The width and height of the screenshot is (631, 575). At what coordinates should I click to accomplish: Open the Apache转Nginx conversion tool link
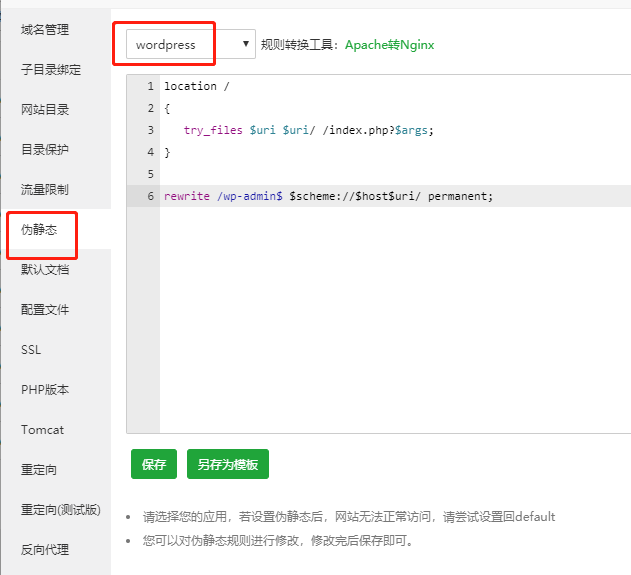[x=390, y=45]
